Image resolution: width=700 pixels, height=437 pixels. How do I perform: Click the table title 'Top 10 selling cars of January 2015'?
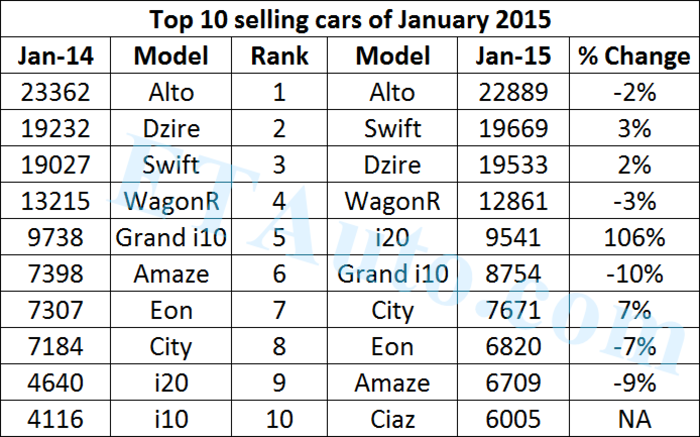click(x=350, y=20)
